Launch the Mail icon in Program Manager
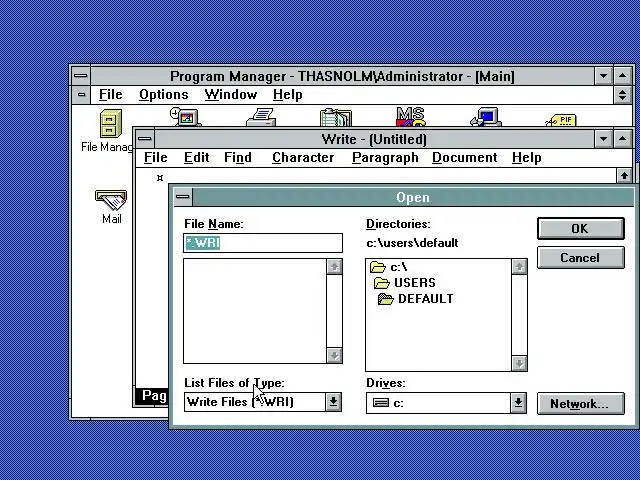Image resolution: width=640 pixels, height=480 pixels. click(x=111, y=200)
